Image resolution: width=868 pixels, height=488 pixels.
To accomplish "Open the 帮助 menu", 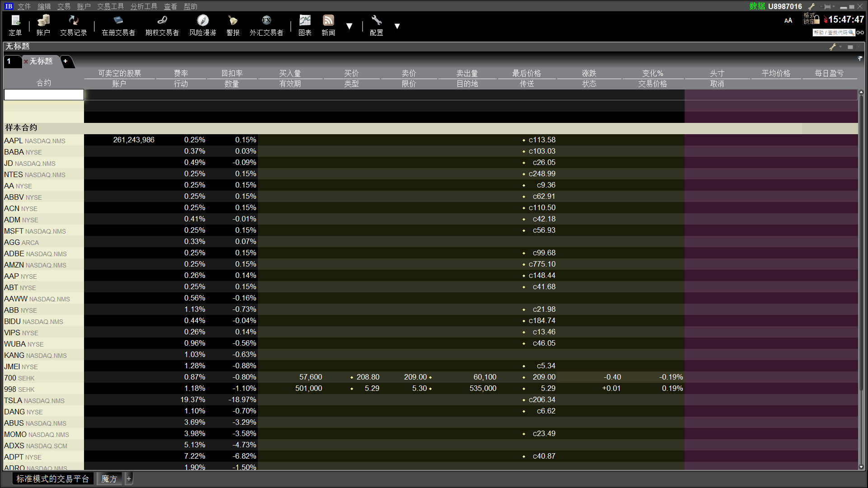I will coord(190,6).
